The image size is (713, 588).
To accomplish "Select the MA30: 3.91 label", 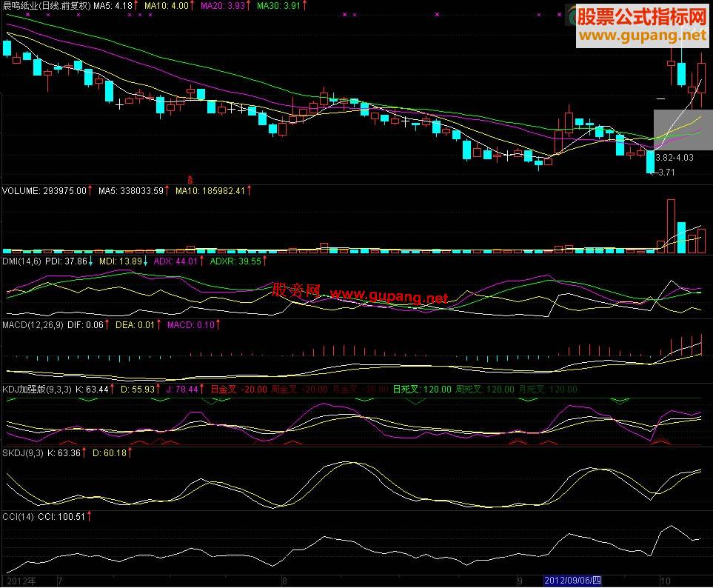I will point(278,6).
